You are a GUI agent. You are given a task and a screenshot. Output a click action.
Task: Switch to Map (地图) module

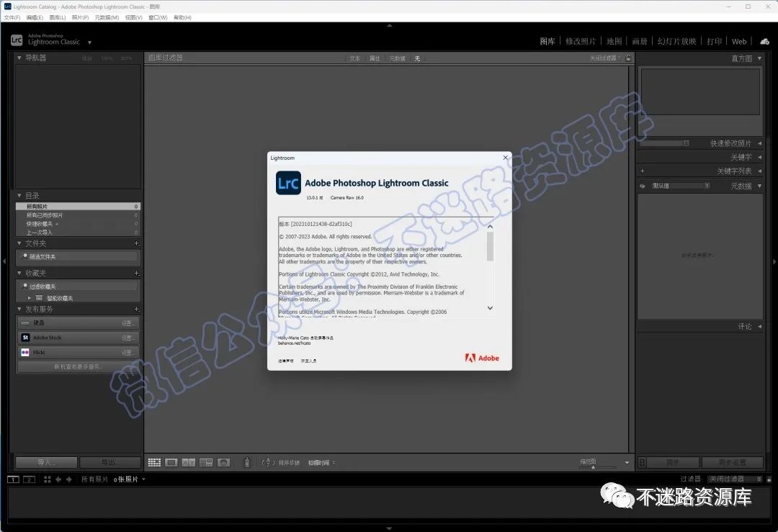tap(614, 42)
